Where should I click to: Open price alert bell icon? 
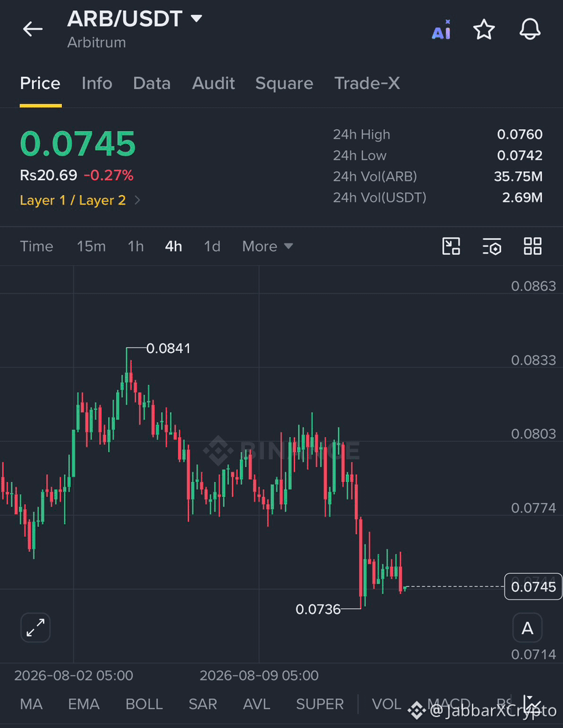tap(530, 29)
